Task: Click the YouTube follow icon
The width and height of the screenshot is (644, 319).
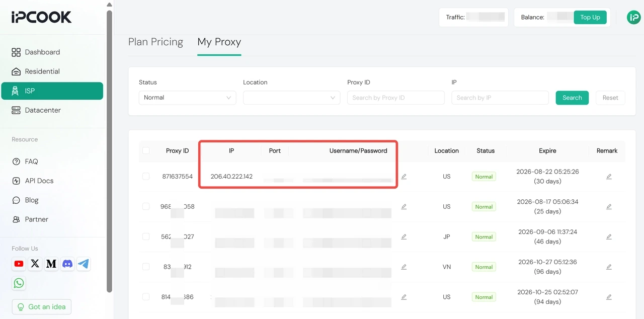Action: 19,264
